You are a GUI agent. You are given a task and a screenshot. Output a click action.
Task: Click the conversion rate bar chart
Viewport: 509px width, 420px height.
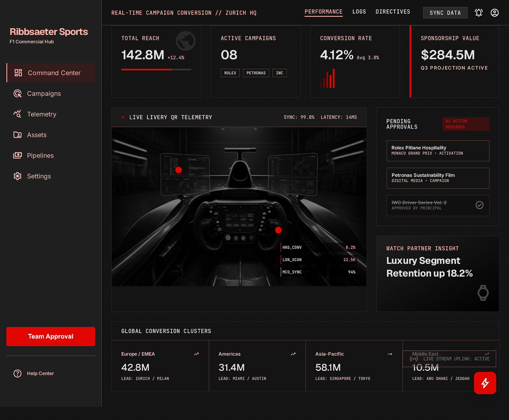coord(327,78)
